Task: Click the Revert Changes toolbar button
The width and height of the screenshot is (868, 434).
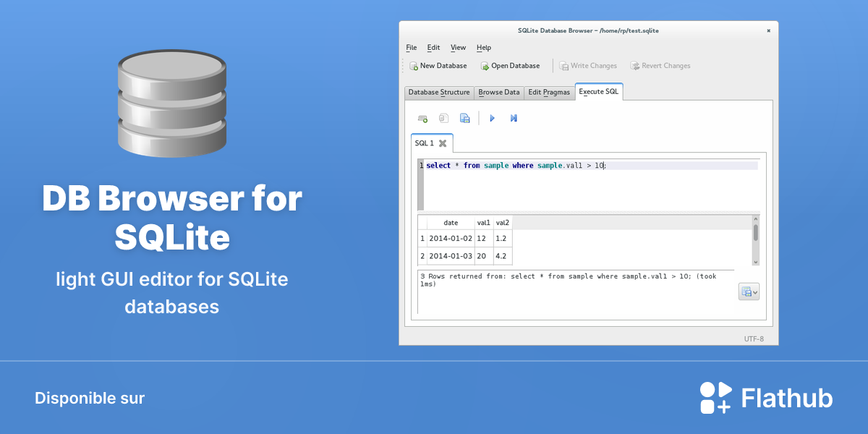Action: [660, 66]
